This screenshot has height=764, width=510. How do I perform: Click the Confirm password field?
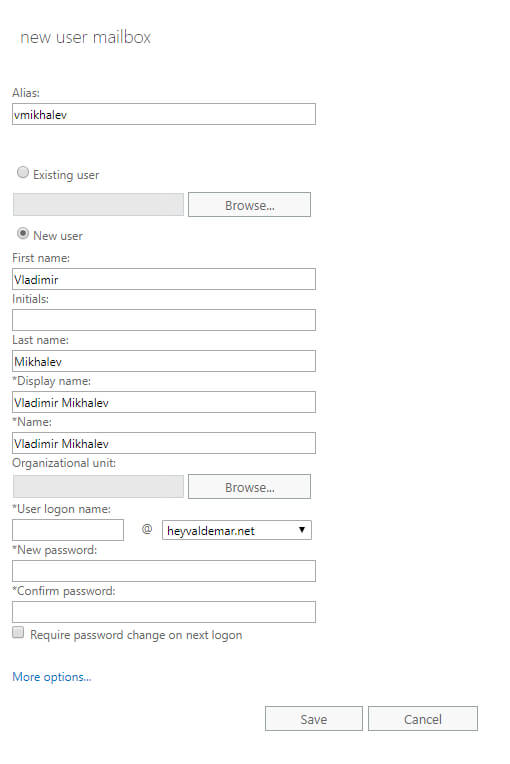point(164,611)
